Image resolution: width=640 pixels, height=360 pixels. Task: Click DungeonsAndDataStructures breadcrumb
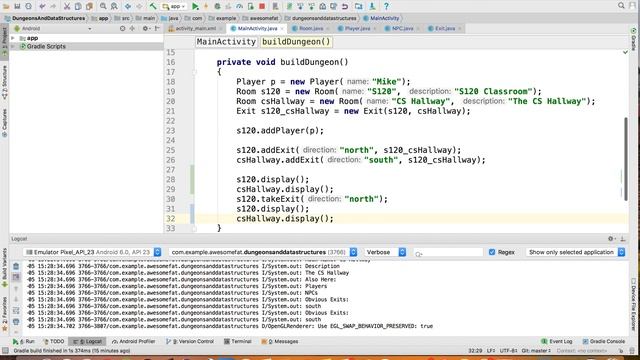44,18
